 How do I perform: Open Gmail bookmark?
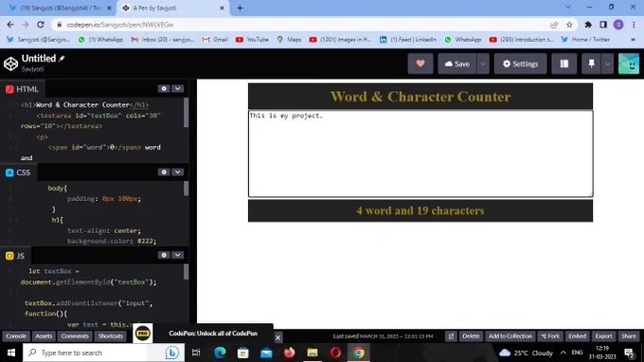215,40
